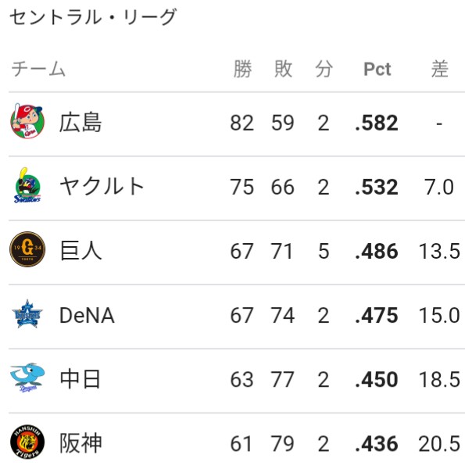The height and width of the screenshot is (476, 465).
Task: Click Hanshin's 20.5 games-behind value
Action: (439, 444)
